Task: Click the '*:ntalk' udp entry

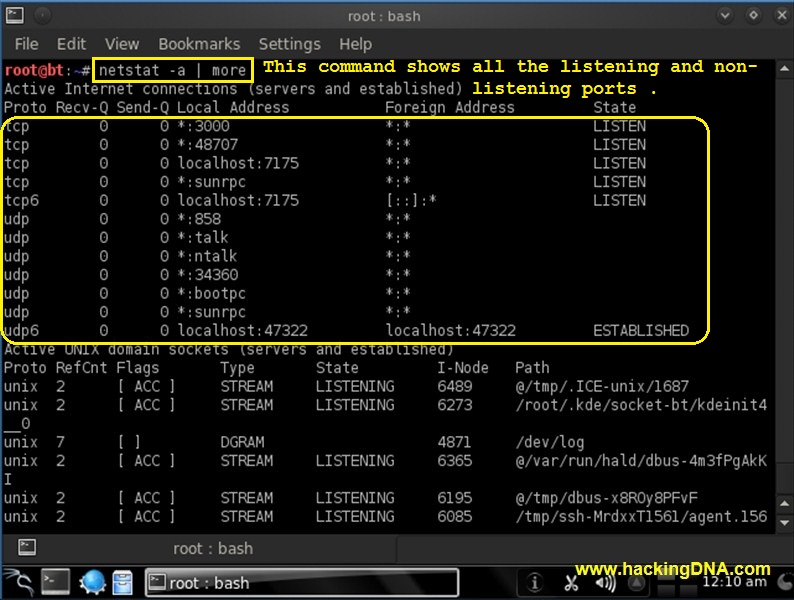Action: [x=207, y=256]
